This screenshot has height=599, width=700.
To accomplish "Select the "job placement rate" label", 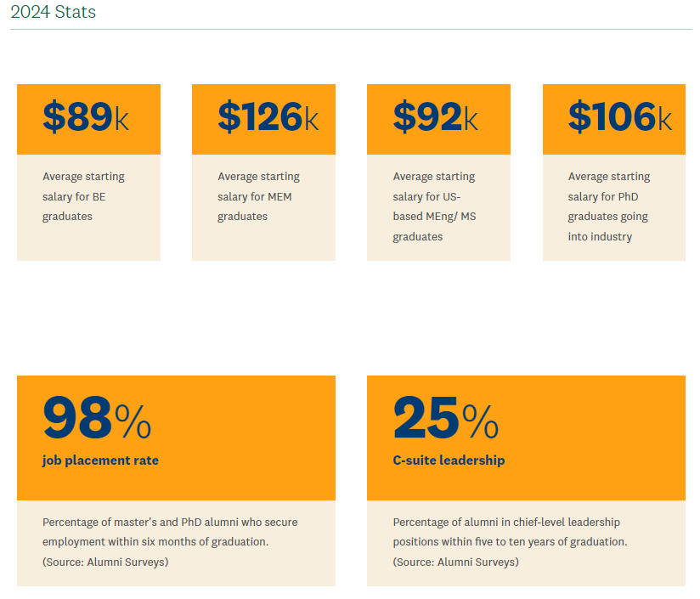I will [100, 461].
